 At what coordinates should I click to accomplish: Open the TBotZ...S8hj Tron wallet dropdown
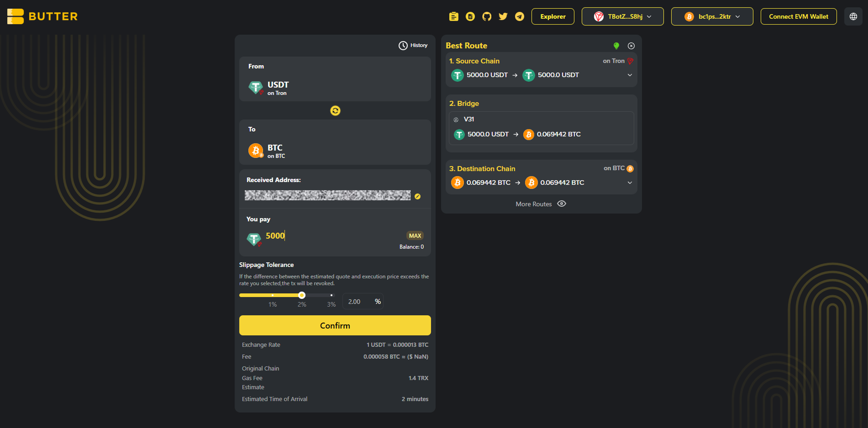622,17
